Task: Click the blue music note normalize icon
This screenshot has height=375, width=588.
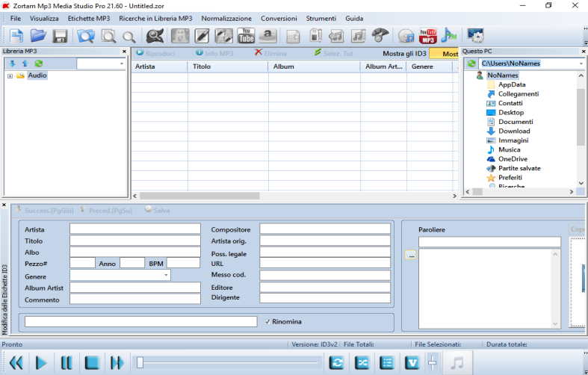Action: tap(449, 36)
